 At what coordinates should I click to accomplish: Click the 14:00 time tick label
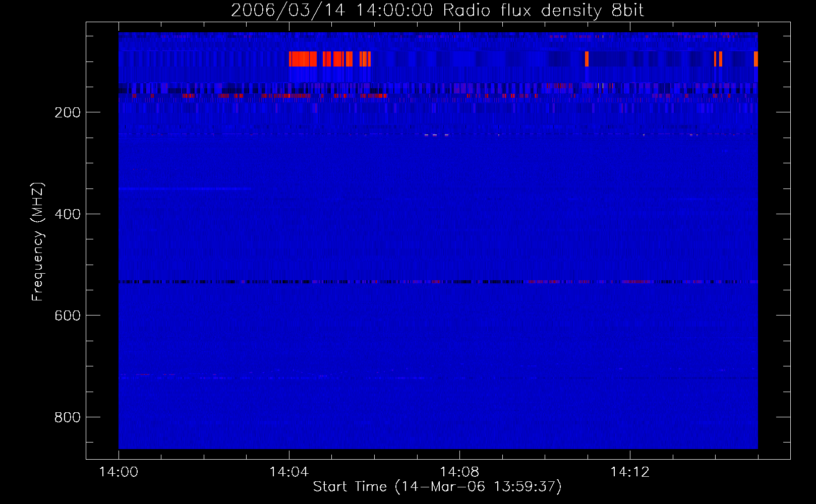click(x=119, y=472)
